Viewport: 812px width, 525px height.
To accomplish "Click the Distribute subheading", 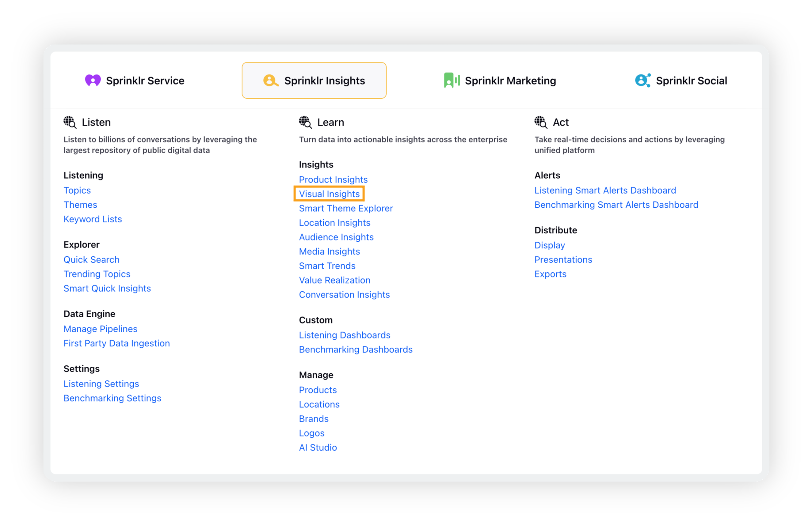I will pyautogui.click(x=556, y=230).
